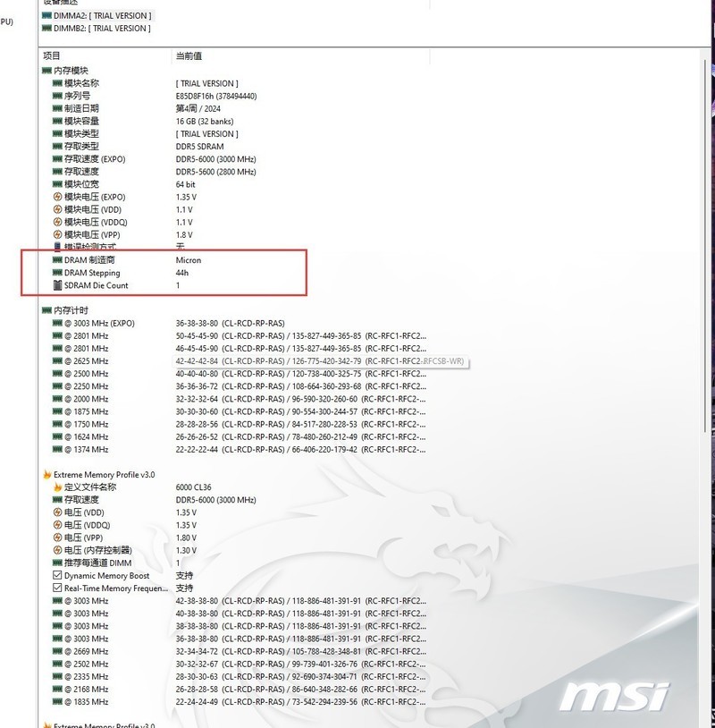Click the flame icon beside 定义文件名称
Viewport: 715px width, 728px height.
coord(57,487)
